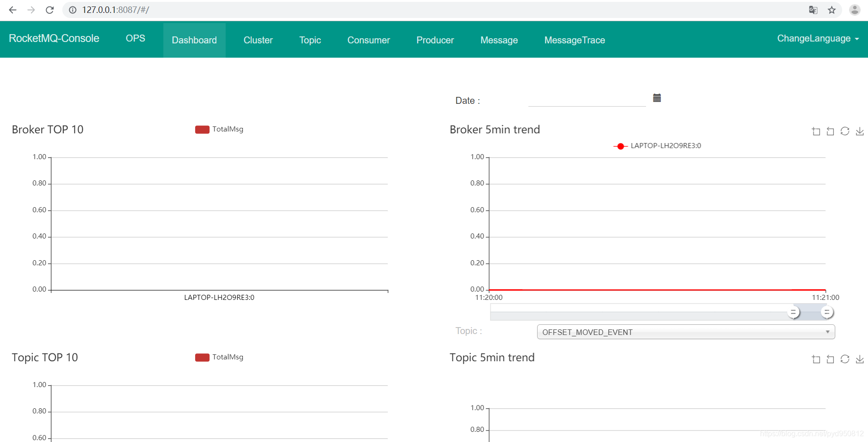Open the Consumer tab
The height and width of the screenshot is (442, 868).
pos(369,40)
